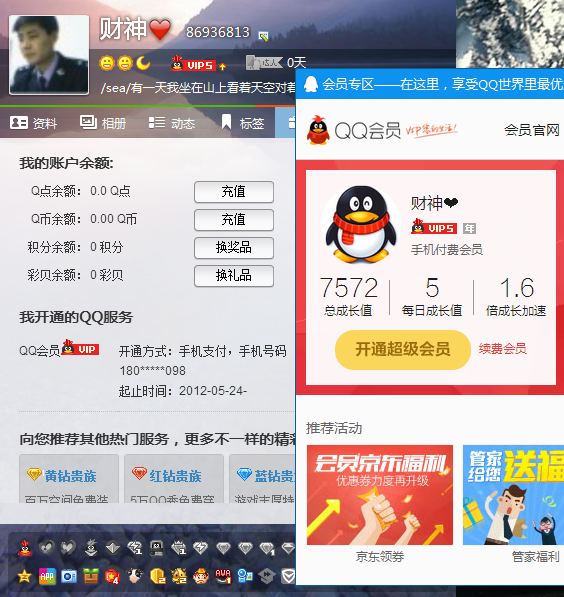The height and width of the screenshot is (597, 564).
Task: Click the QQ number 86936813
Action: pyautogui.click(x=218, y=32)
